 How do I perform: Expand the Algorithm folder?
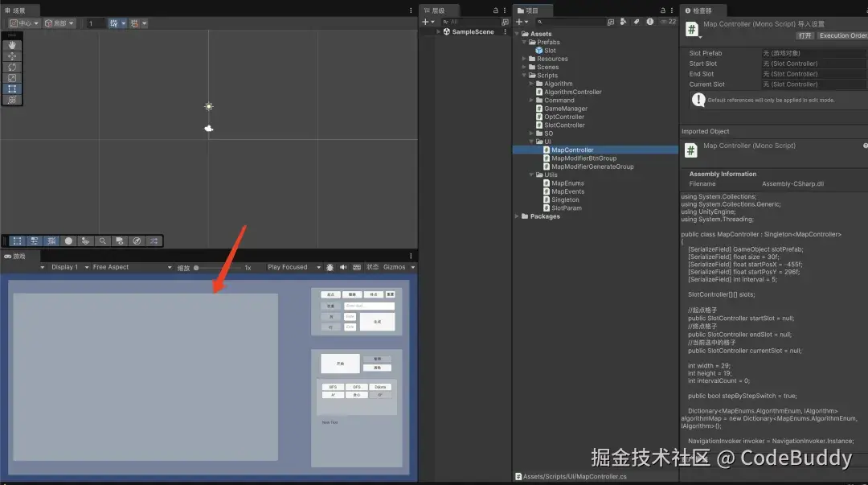coord(531,84)
